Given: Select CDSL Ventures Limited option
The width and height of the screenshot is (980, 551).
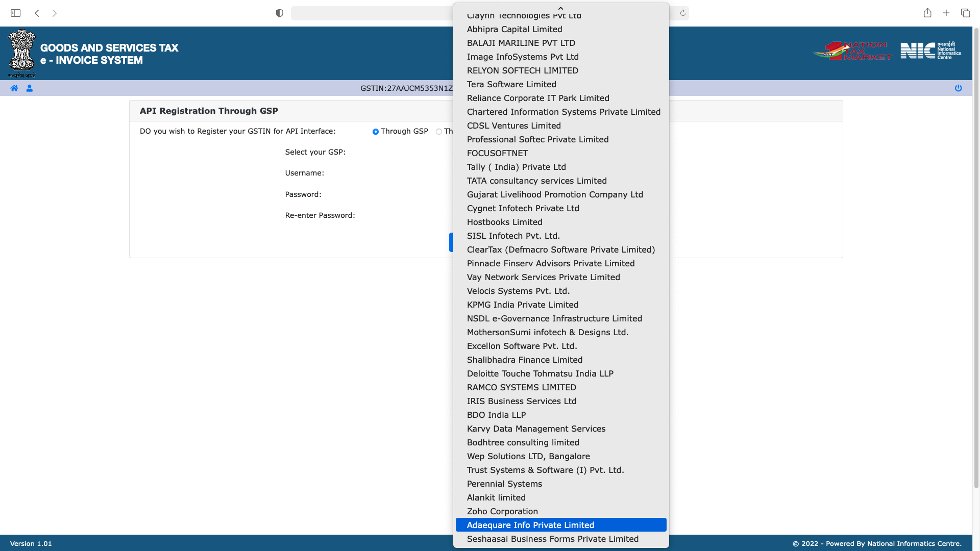Looking at the screenshot, I should (561, 126).
